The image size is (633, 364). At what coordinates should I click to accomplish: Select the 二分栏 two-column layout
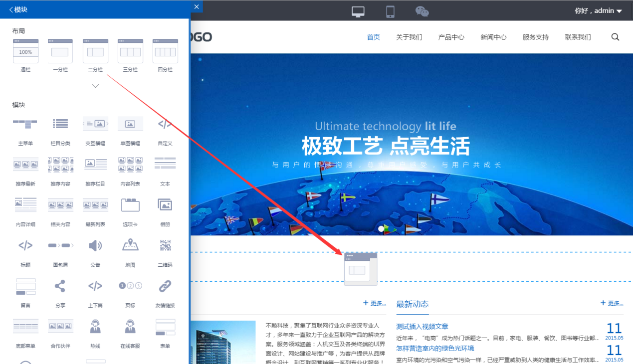pyautogui.click(x=95, y=51)
